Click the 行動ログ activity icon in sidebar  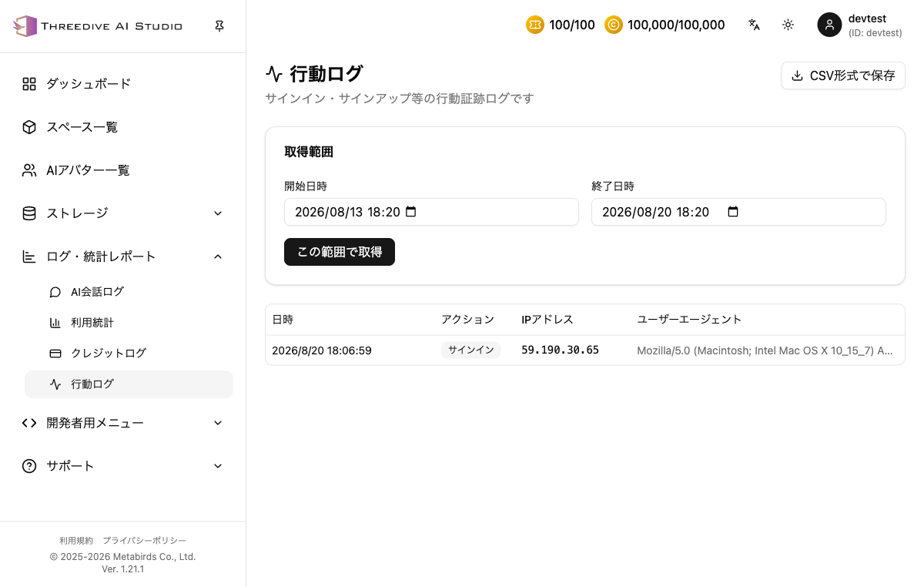point(55,384)
